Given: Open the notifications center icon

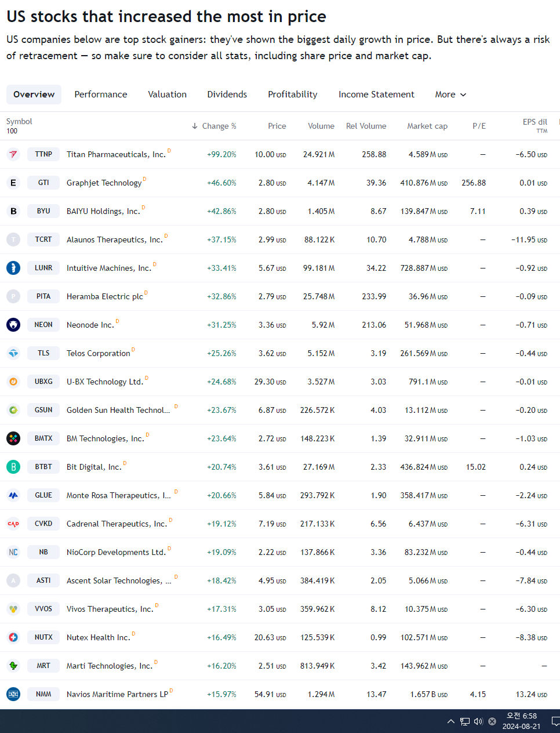Looking at the screenshot, I should coord(555,721).
